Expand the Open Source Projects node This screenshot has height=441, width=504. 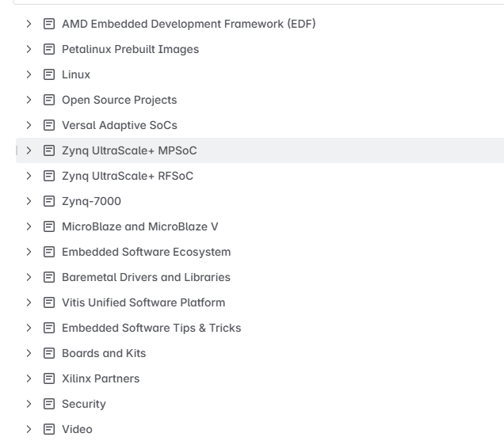[x=29, y=100]
